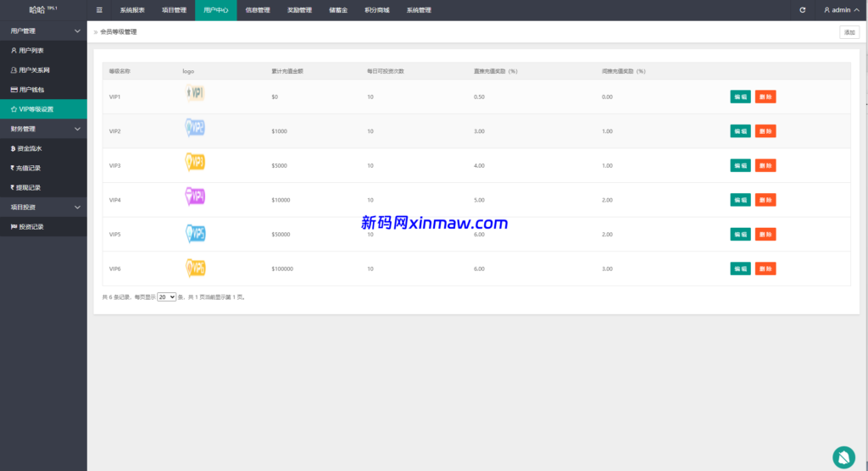Click the green 编辑 button for VIP2
Image resolution: width=868 pixels, height=471 pixels.
[740, 131]
